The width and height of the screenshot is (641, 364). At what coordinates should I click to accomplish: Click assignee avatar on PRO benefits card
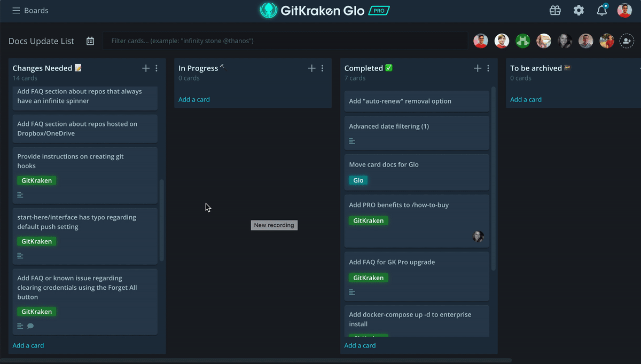click(x=478, y=236)
